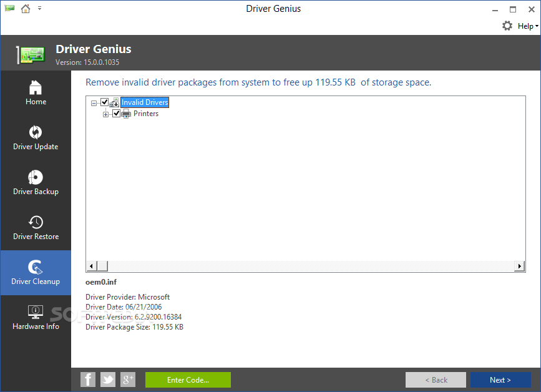Image resolution: width=541 pixels, height=392 pixels.
Task: Uncheck the Printers checkbox
Action: tap(116, 114)
